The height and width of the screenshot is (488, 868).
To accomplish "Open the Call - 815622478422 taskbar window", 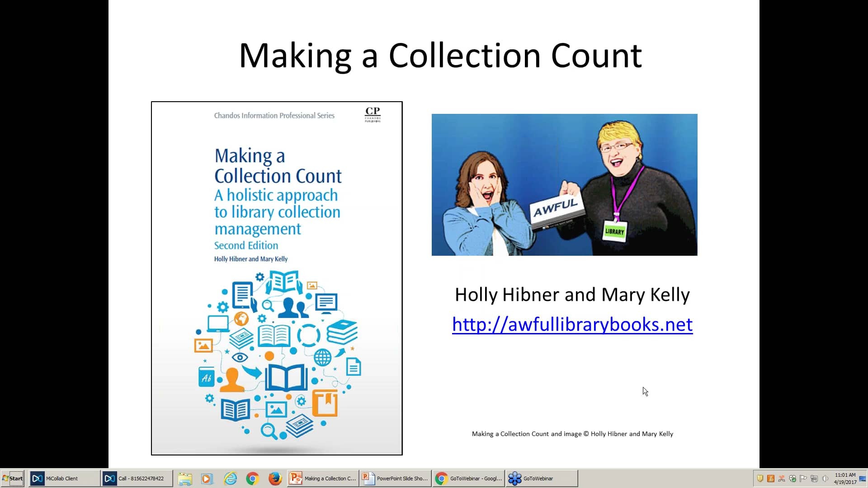I will pos(137,478).
